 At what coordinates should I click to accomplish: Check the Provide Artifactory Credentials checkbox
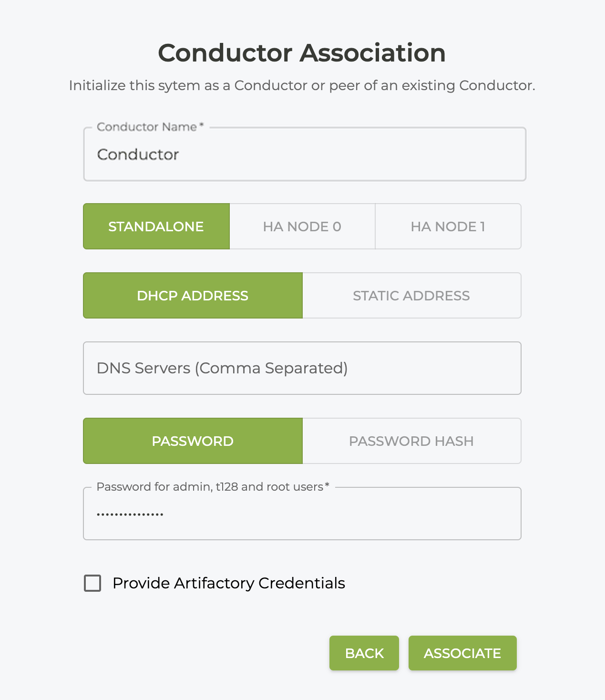[92, 583]
